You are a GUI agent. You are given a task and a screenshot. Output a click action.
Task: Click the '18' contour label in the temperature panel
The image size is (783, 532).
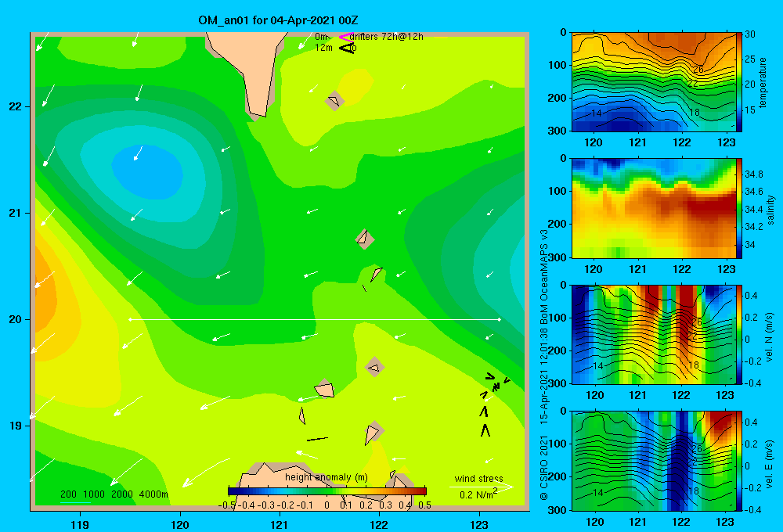pos(694,113)
